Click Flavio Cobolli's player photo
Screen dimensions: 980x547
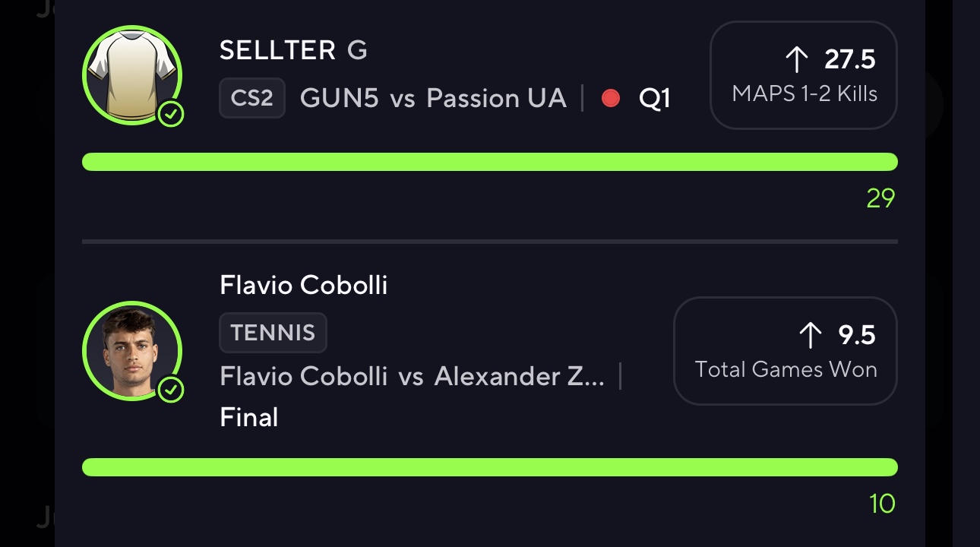132,350
